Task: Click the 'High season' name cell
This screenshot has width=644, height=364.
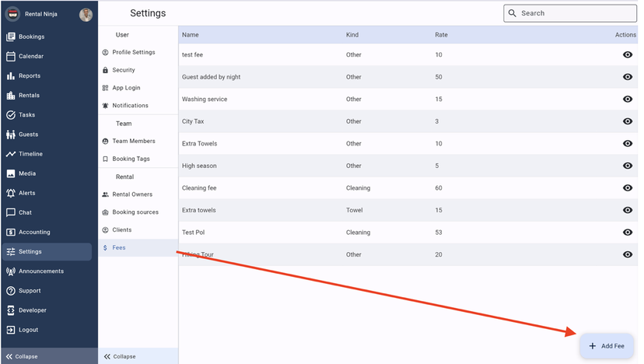Action: coord(199,166)
